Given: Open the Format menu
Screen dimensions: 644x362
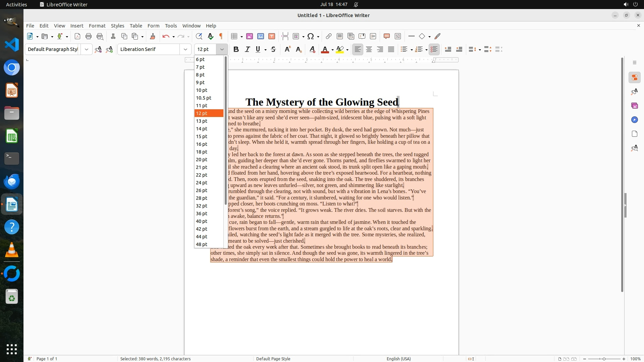Looking at the screenshot, I should click(x=97, y=26).
